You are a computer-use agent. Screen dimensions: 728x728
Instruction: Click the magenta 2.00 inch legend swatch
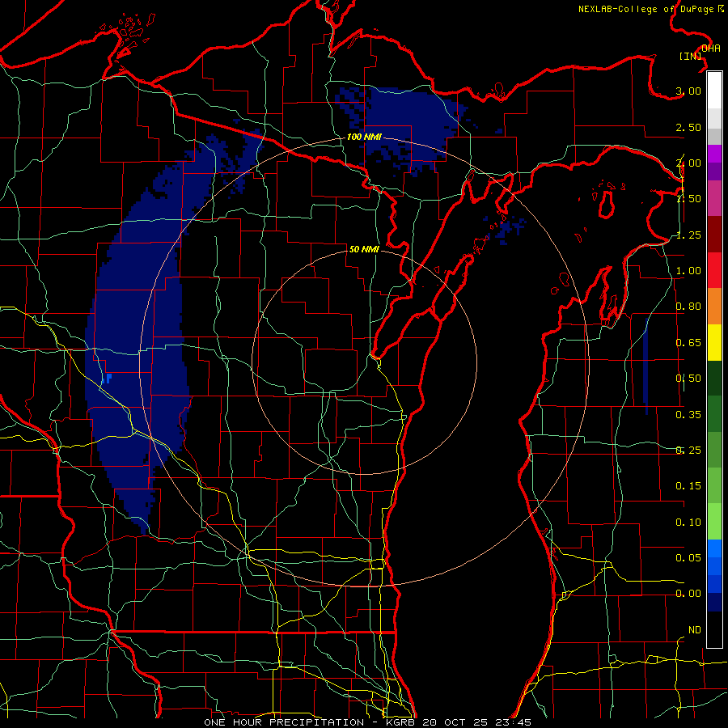pos(714,154)
